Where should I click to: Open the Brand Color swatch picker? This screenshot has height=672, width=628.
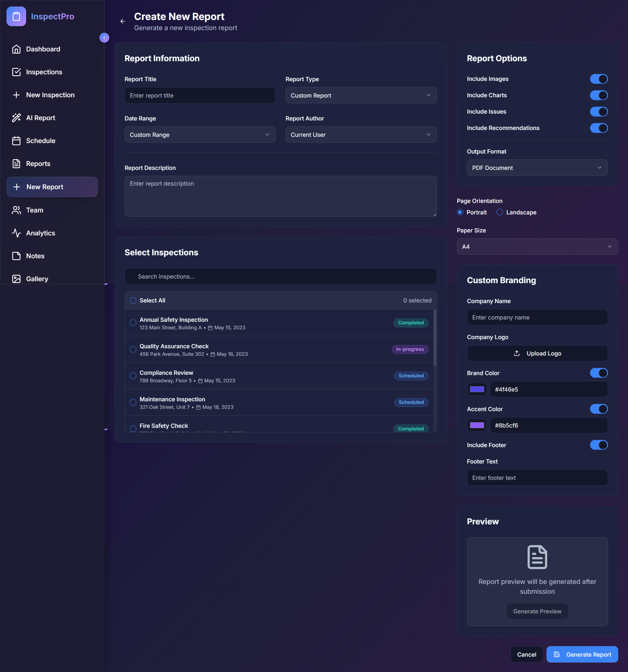click(x=477, y=390)
